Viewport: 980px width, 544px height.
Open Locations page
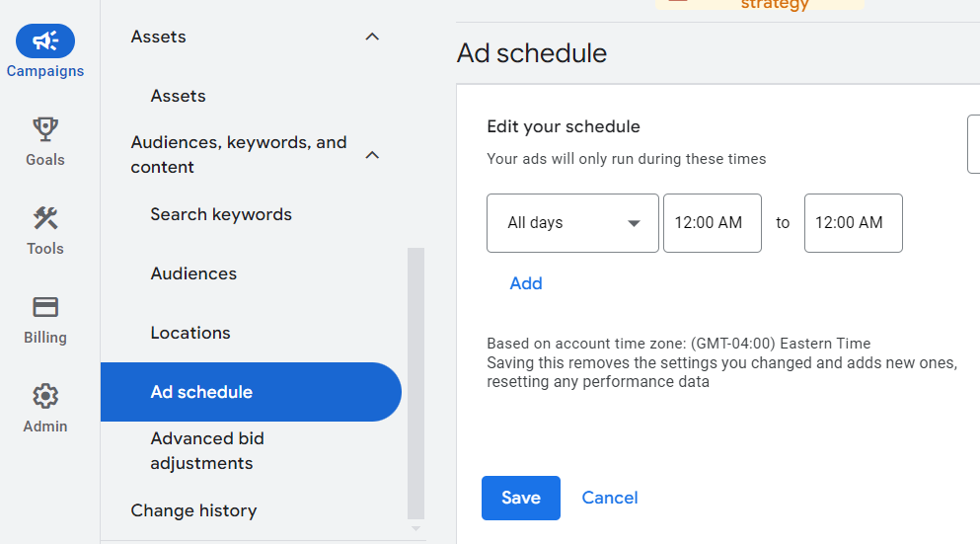(x=190, y=333)
